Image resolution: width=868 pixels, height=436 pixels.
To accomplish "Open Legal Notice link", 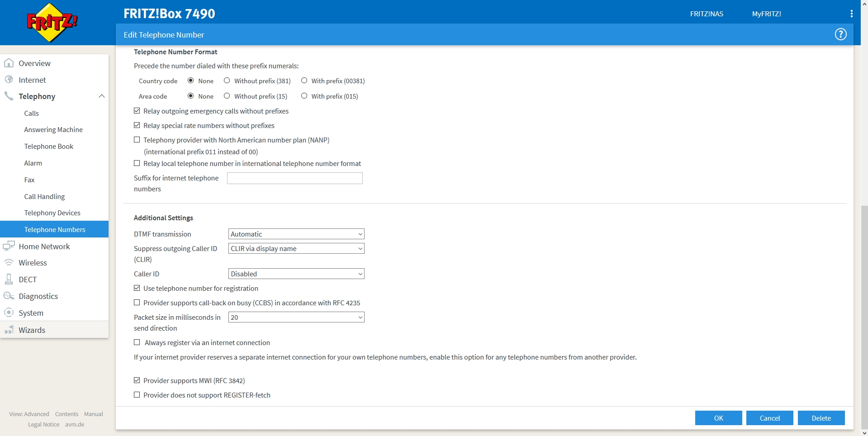I will tap(43, 424).
